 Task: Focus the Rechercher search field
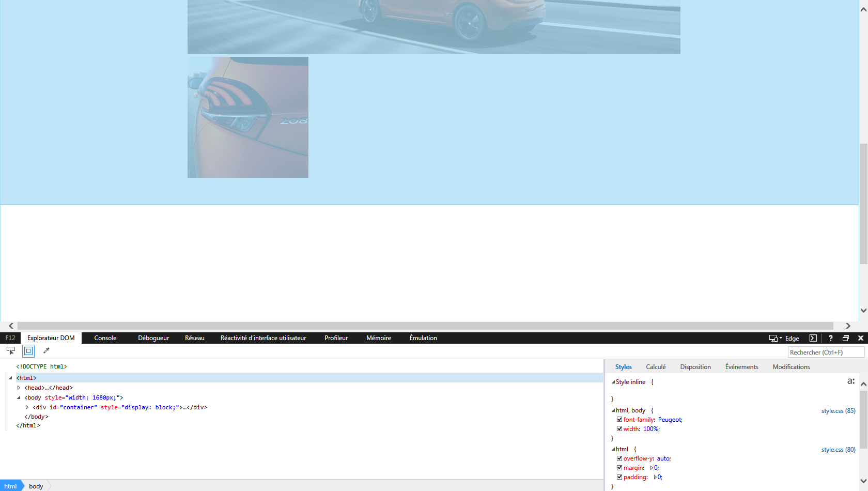pos(826,352)
